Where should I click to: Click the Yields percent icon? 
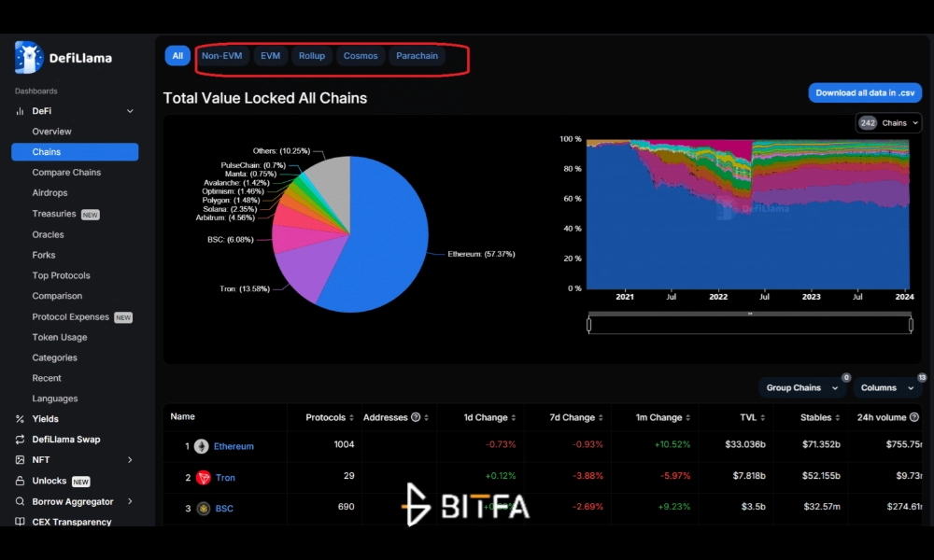pos(20,419)
